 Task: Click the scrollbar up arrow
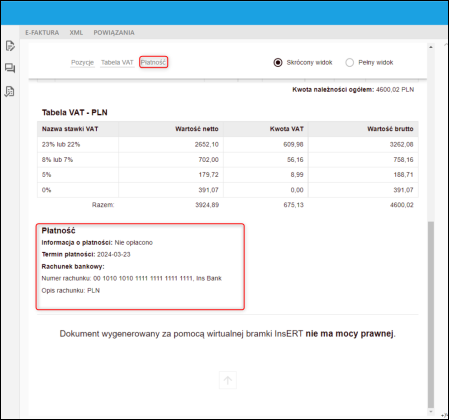[431, 47]
